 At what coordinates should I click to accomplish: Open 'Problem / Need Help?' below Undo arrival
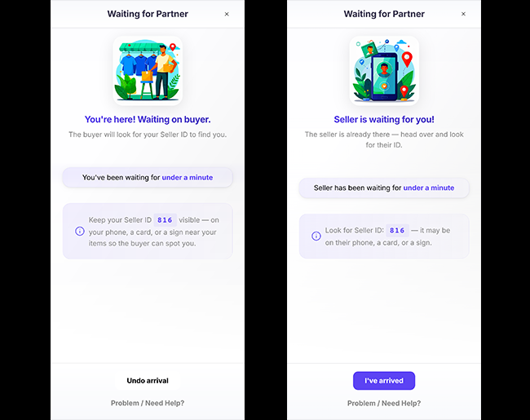click(x=148, y=403)
